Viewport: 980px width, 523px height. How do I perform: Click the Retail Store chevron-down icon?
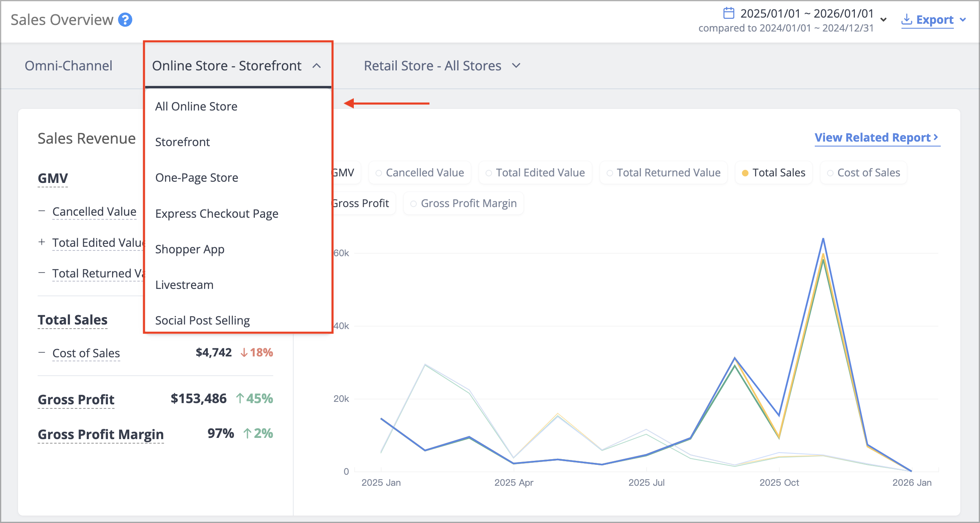tap(516, 65)
